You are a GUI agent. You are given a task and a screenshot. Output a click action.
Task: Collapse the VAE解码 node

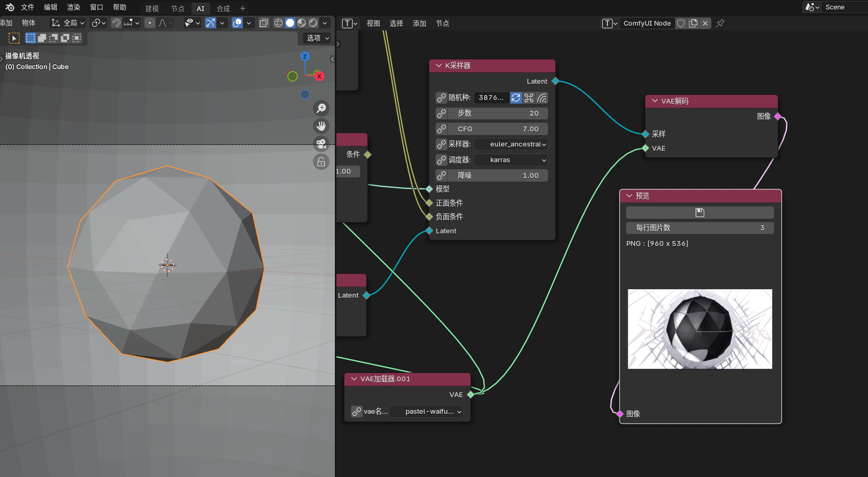655,101
